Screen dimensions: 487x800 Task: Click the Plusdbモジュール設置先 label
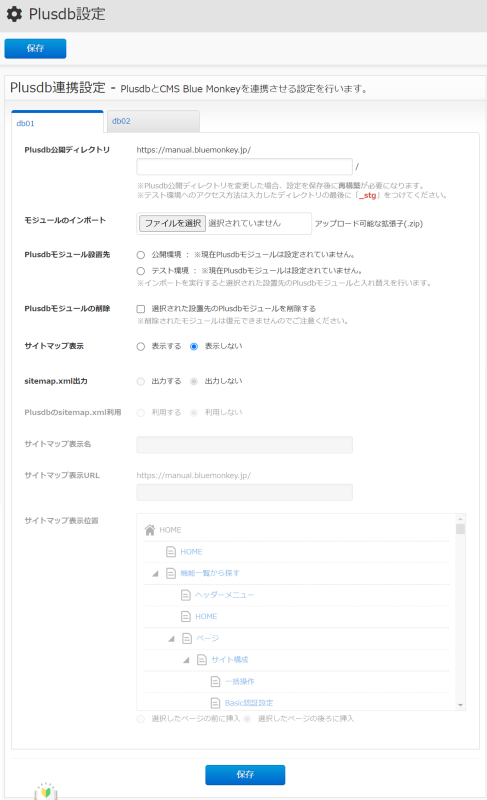pyautogui.click(x=67, y=255)
